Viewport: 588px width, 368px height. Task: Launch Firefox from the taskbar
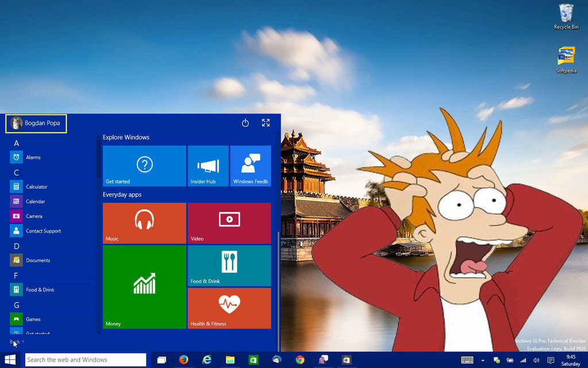183,360
